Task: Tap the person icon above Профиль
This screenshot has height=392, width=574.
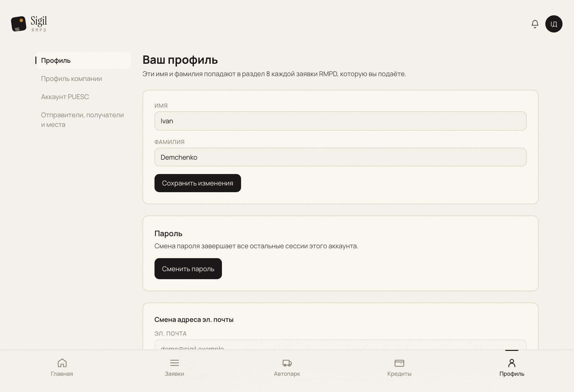Action: point(512,363)
